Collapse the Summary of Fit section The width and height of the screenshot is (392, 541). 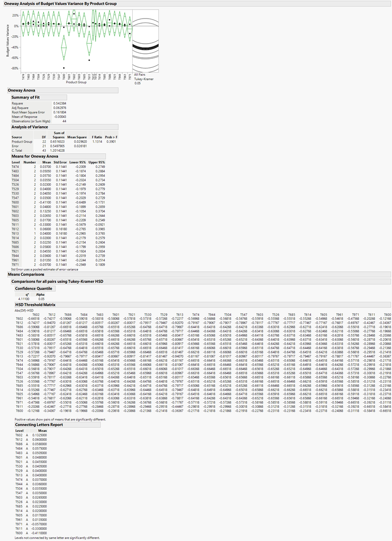pyautogui.click(x=26, y=97)
